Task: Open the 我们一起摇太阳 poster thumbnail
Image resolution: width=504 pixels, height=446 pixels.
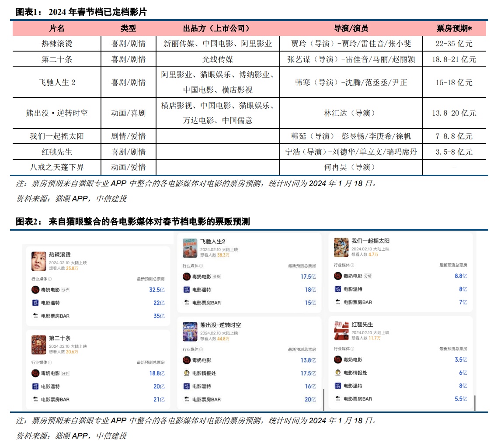Action: (341, 247)
